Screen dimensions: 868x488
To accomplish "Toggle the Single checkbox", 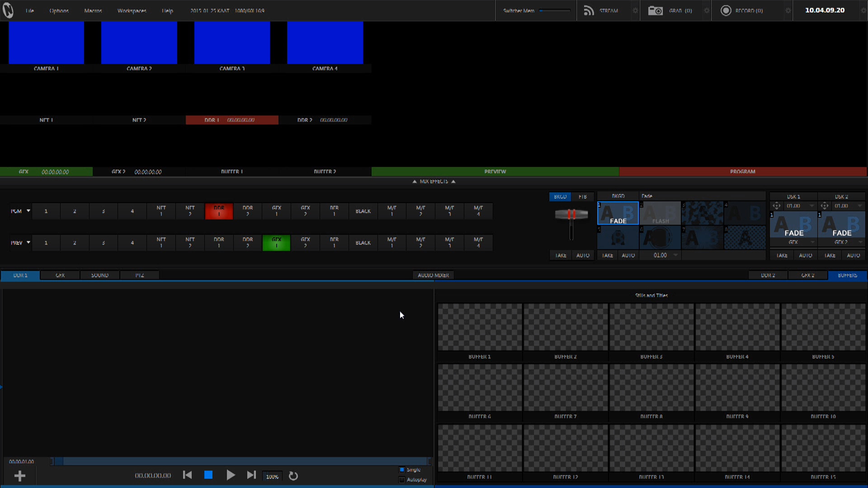I will (402, 470).
